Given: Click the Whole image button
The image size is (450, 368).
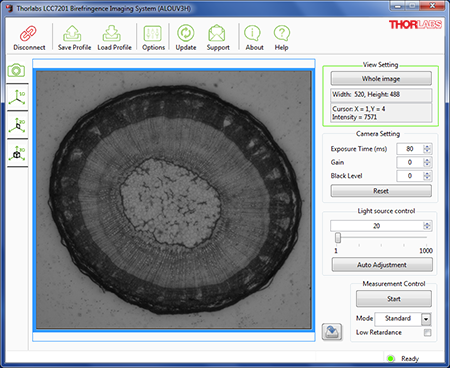Looking at the screenshot, I should pyautogui.click(x=381, y=79).
